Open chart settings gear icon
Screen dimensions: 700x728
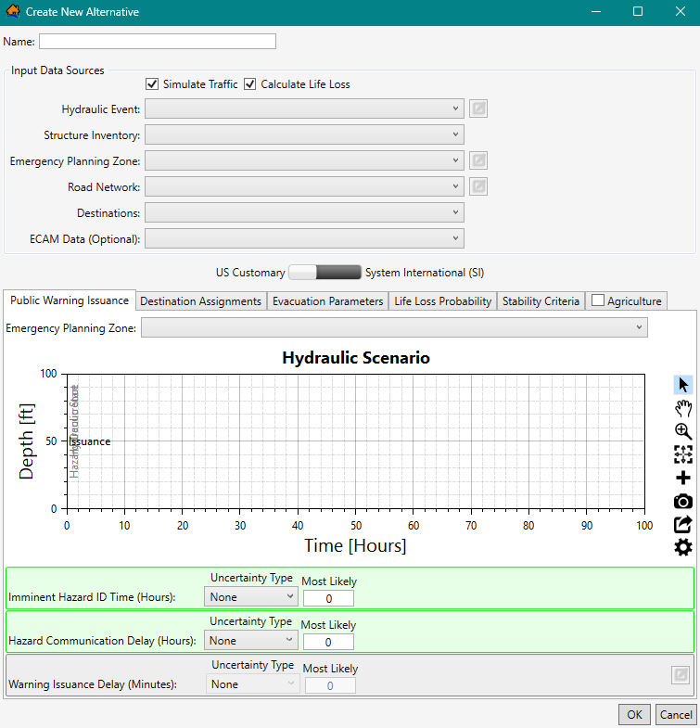click(682, 547)
